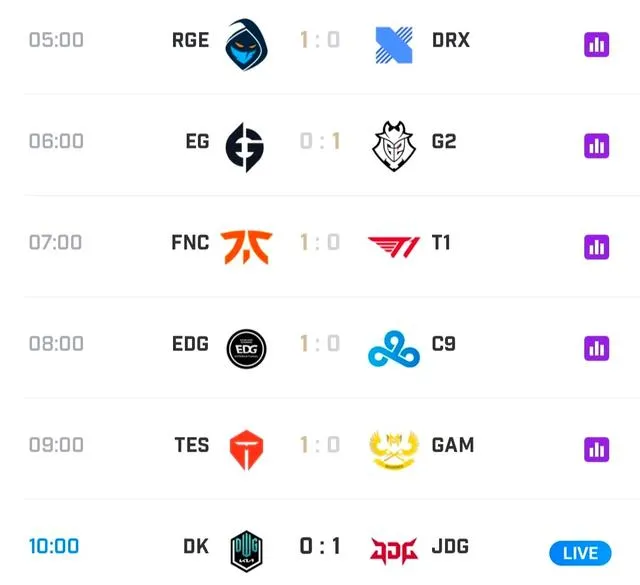This screenshot has height=585, width=640.
Task: Click the T1 red logo
Action: coord(393,244)
